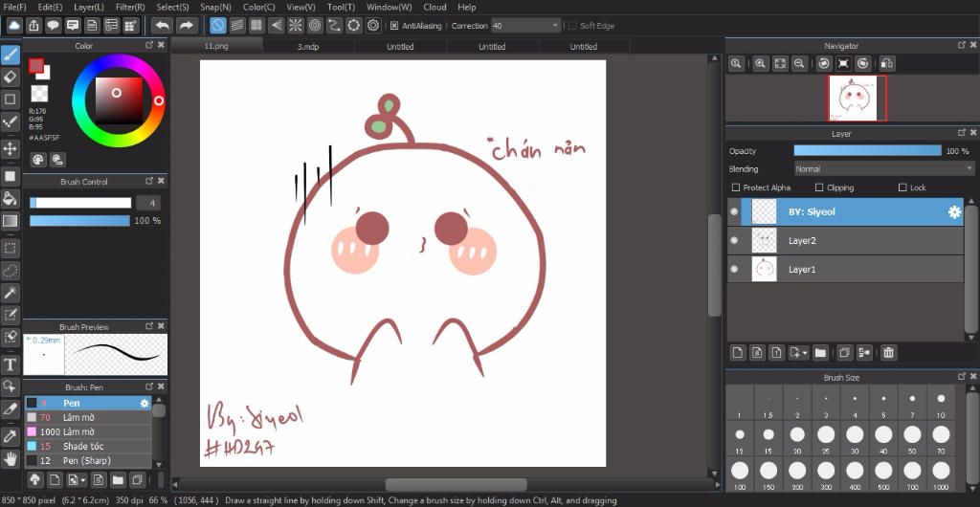
Task: Adjust the layer Opacity slider
Action: pos(867,151)
